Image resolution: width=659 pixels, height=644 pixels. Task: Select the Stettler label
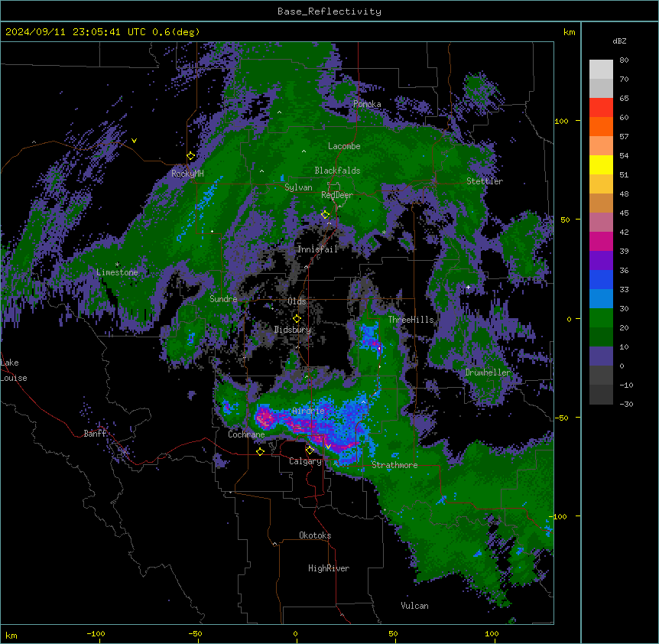click(x=485, y=181)
